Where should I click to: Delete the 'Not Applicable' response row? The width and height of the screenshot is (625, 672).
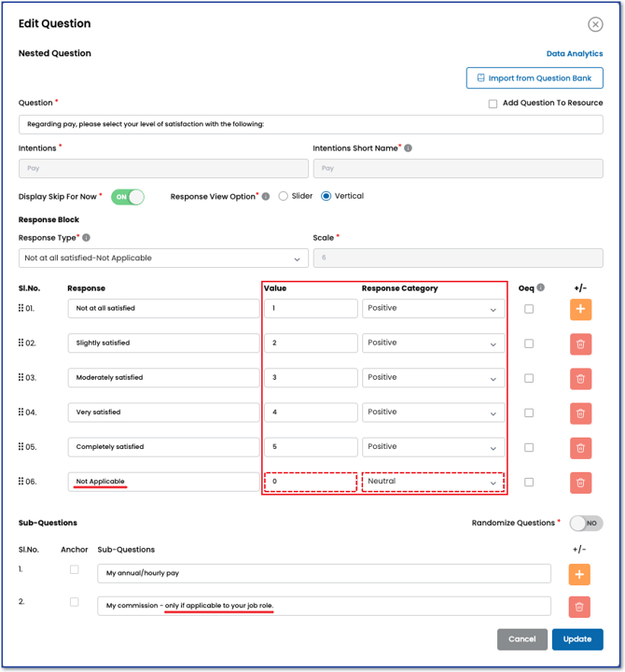(x=580, y=482)
